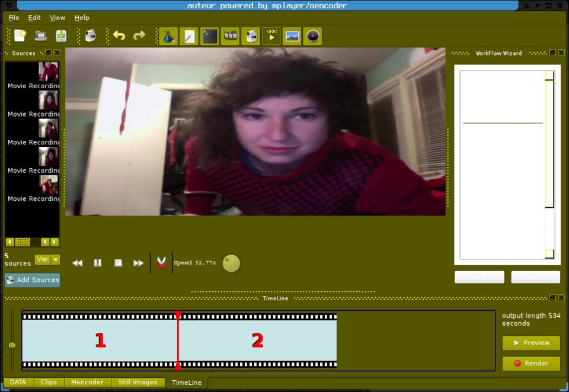Click the undo arrow icon
This screenshot has width=569, height=392.
coord(119,36)
